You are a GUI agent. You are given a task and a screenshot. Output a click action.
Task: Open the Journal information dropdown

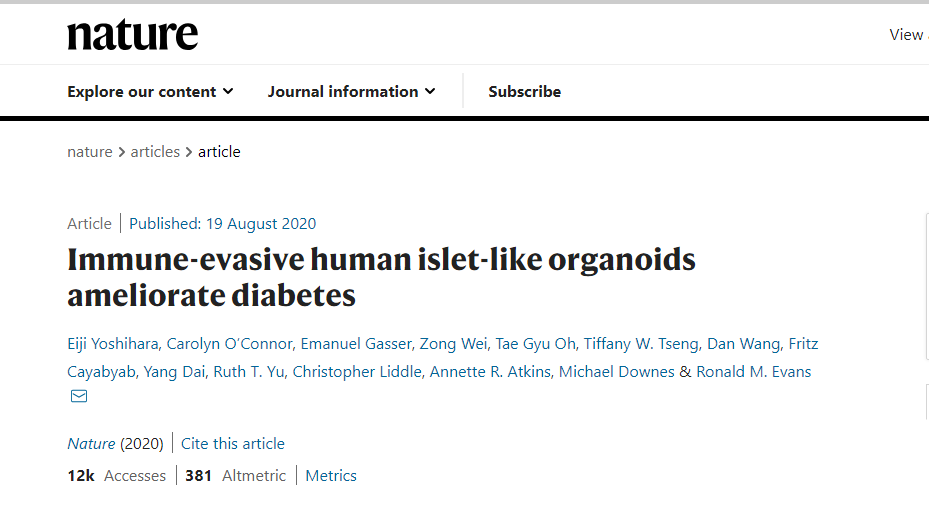351,91
